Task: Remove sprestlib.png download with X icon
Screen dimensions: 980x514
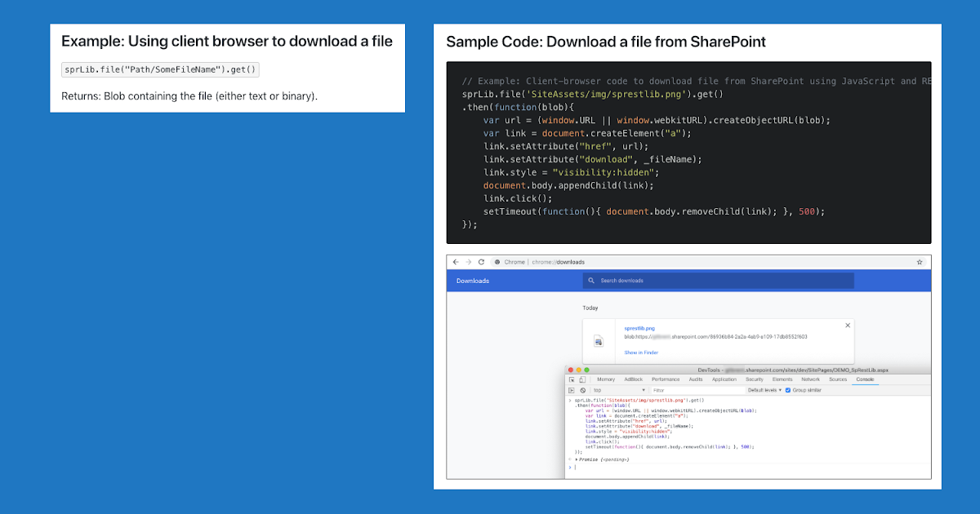Action: [x=848, y=326]
